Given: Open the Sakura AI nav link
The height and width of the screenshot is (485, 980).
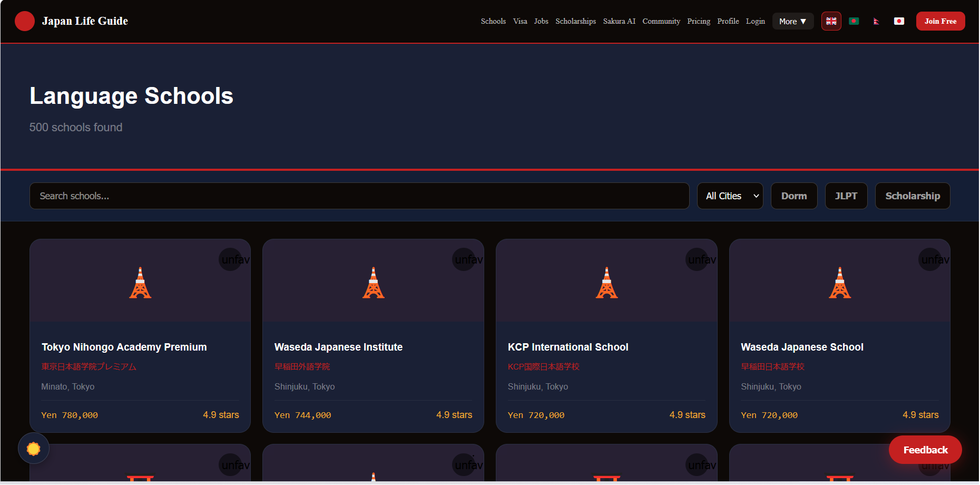Looking at the screenshot, I should pos(619,21).
